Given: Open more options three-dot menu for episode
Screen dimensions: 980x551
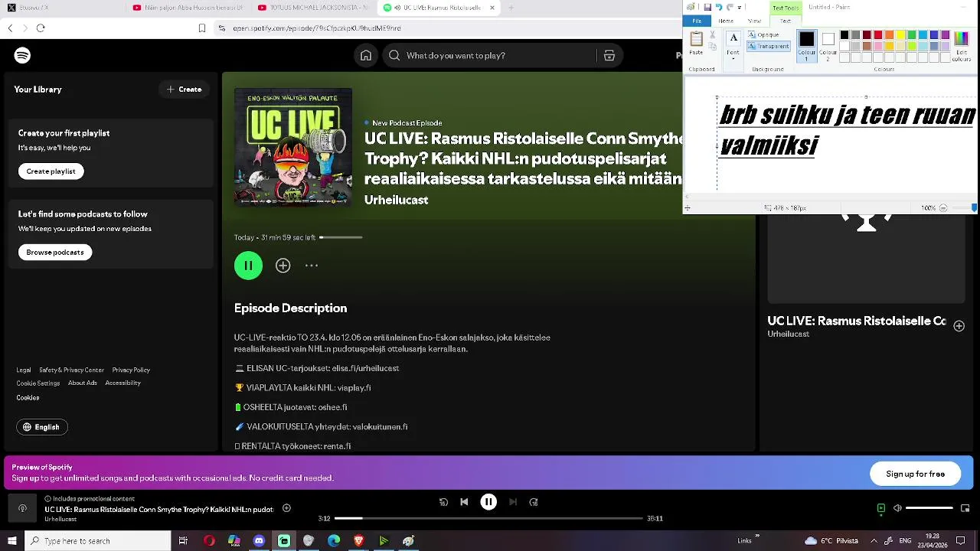Looking at the screenshot, I should coord(312,266).
